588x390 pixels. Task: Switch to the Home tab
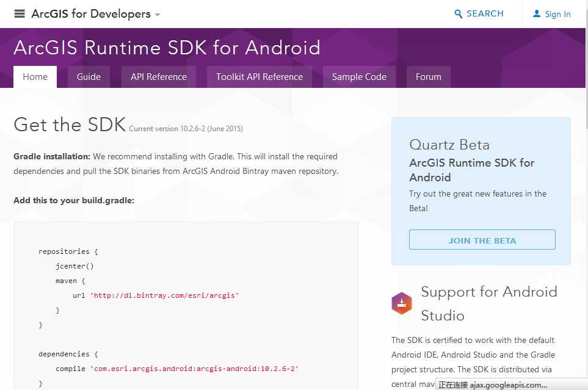pos(35,77)
